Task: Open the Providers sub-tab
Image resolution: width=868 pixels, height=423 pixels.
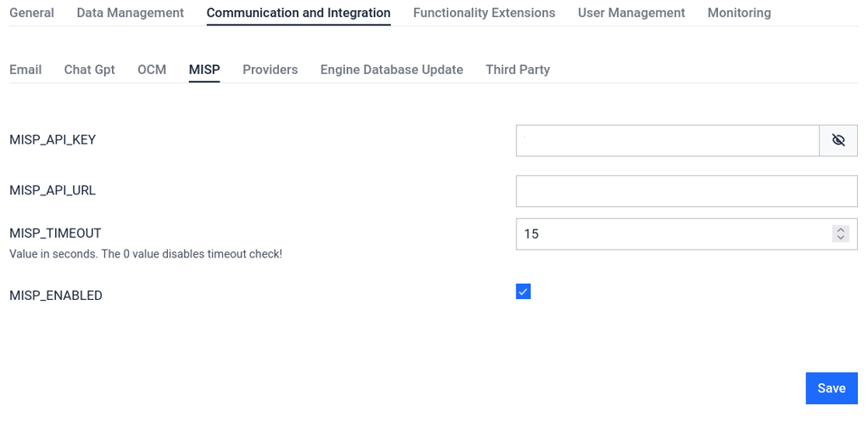Action: pos(270,70)
